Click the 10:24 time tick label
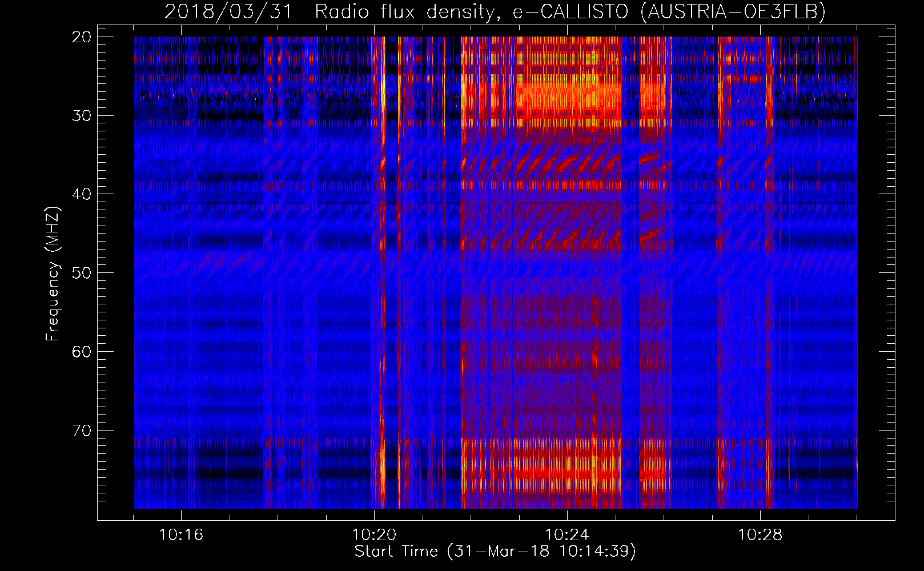The image size is (924, 571). point(567,535)
